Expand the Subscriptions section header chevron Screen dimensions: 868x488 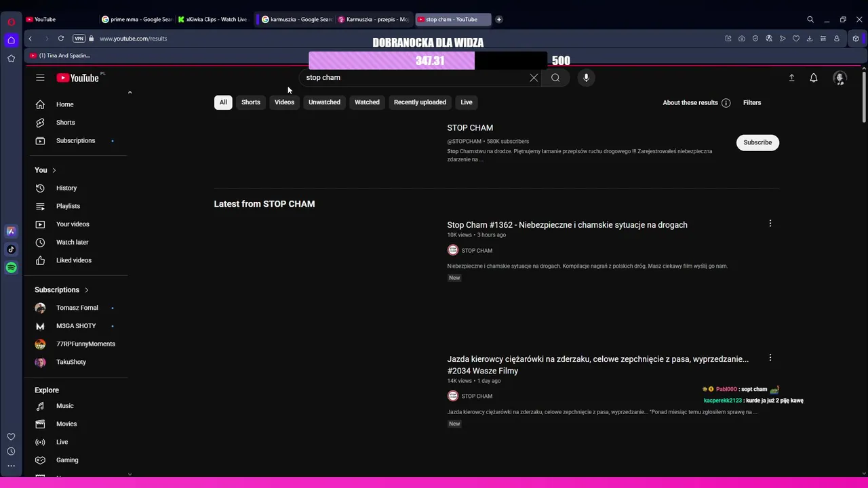87,290
